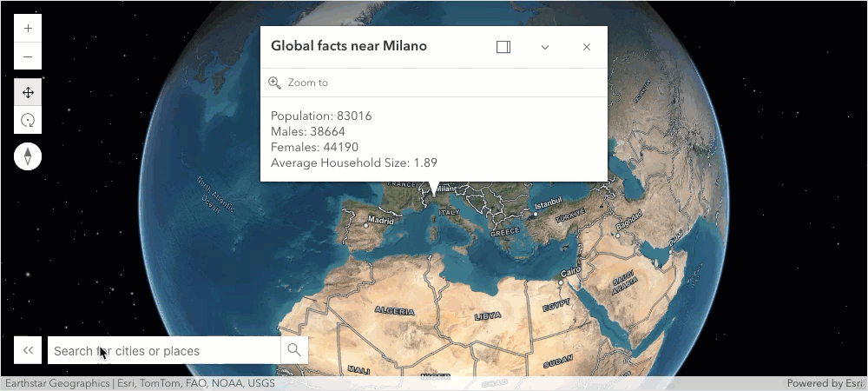
Task: Open the Powered by Esri link
Action: click(825, 383)
